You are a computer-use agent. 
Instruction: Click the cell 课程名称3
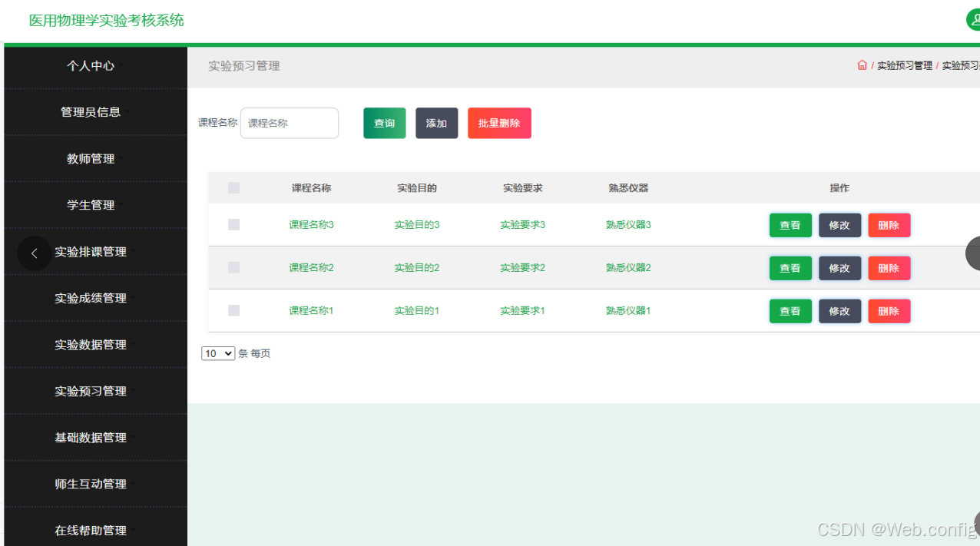pyautogui.click(x=311, y=225)
